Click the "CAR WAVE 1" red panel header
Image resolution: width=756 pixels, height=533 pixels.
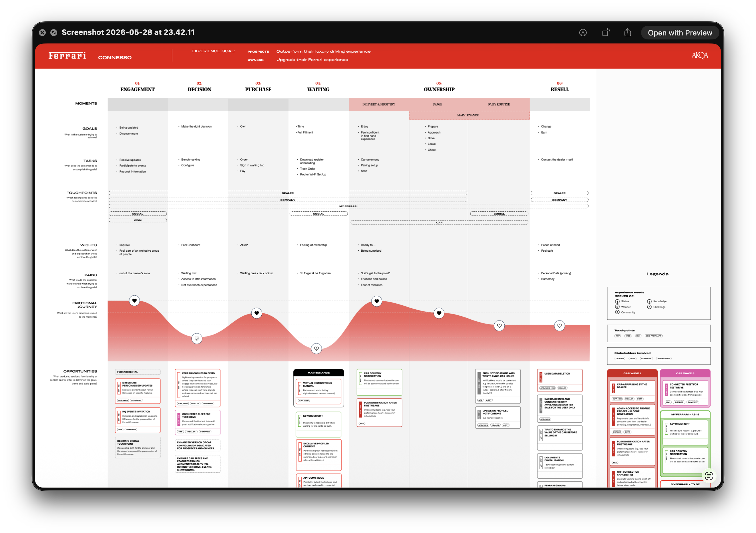(632, 373)
